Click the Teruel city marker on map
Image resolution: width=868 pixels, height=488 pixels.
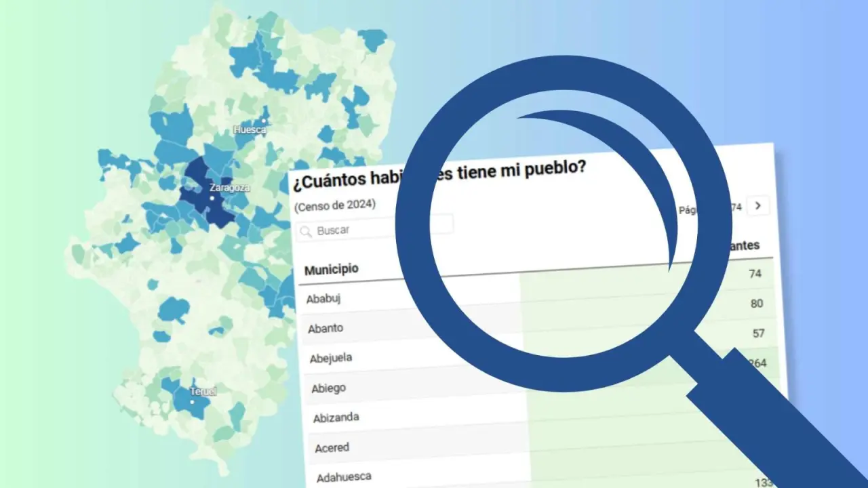pos(193,401)
